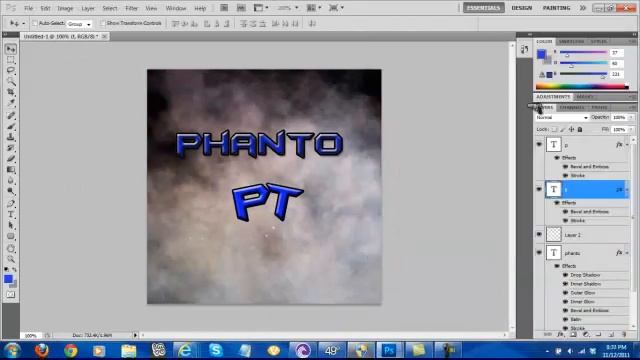Click Add layer style fx button at panel bottom
The width and height of the screenshot is (640, 360).
[x=561, y=334]
